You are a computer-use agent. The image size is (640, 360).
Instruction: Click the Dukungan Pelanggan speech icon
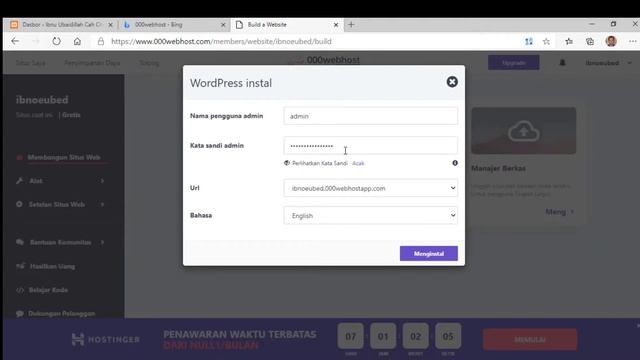pyautogui.click(x=20, y=313)
